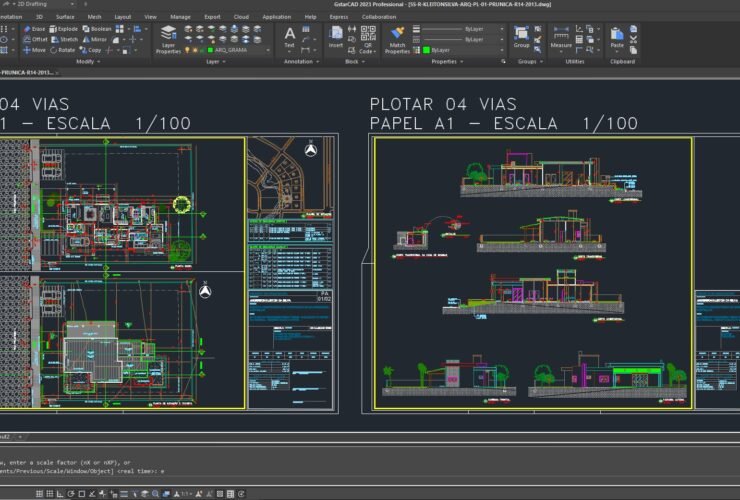Switch to the Export ribbon tab
The image size is (740, 500).
tap(212, 17)
